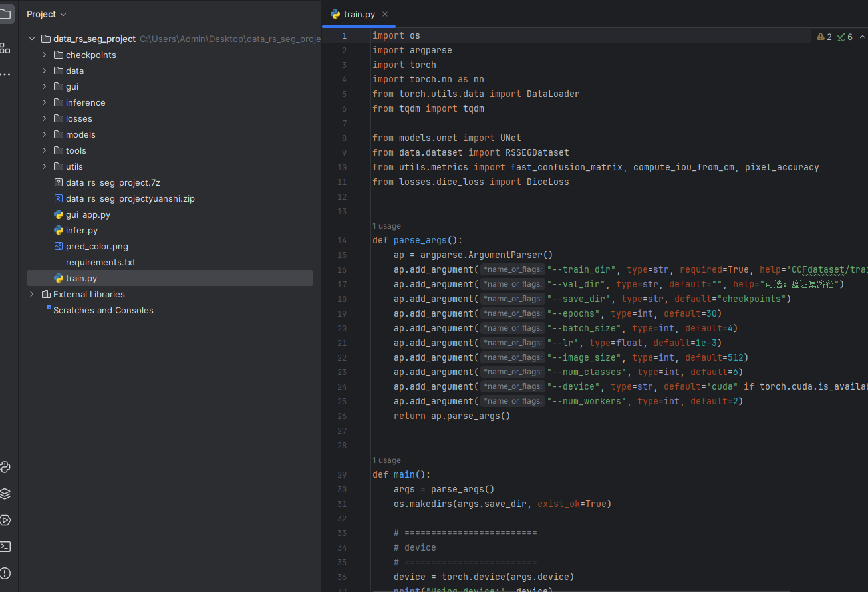The width and height of the screenshot is (868, 592).
Task: Expand the inference folder
Action: coord(45,103)
